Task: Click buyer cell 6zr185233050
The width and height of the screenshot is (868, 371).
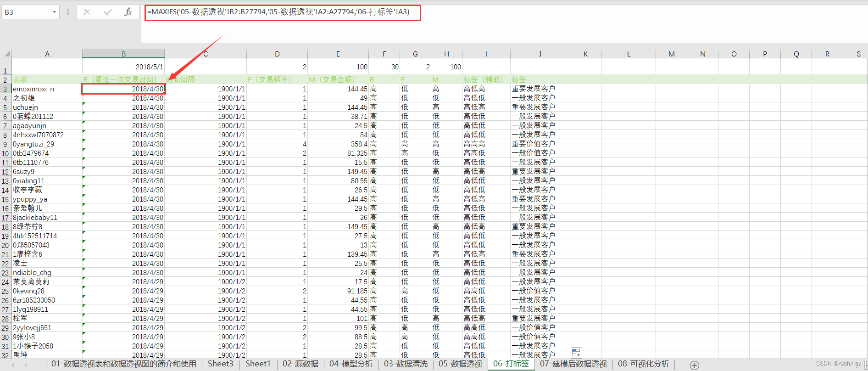Action: [x=47, y=300]
